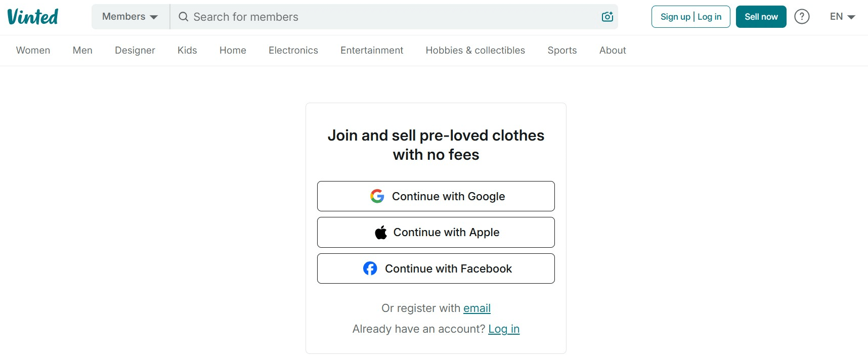Register using the email link
The height and width of the screenshot is (361, 868).
(477, 308)
